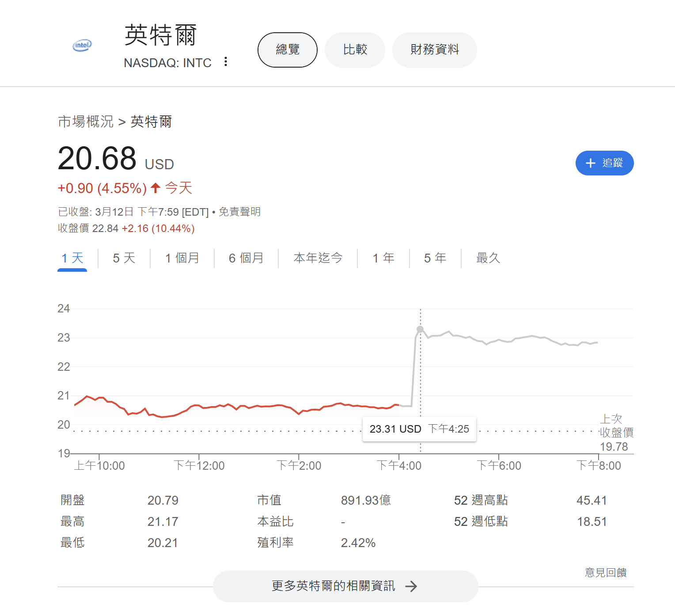Click the 開盤 value 20.79

pyautogui.click(x=163, y=500)
